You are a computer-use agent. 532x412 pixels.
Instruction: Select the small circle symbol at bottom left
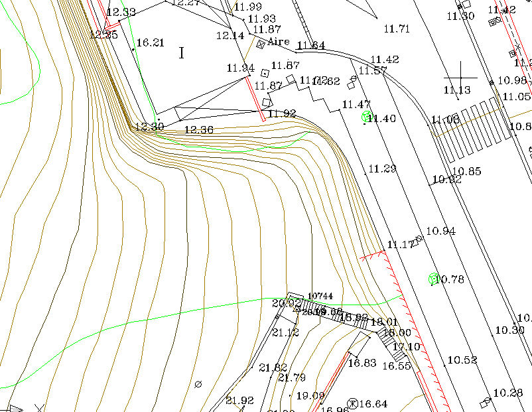198,383
